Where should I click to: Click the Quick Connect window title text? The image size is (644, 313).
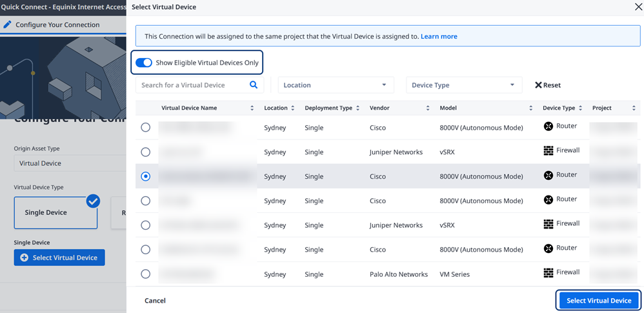coord(63,7)
